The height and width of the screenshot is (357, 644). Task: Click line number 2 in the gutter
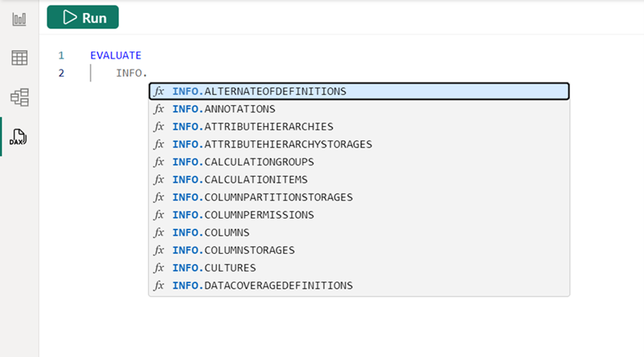pos(61,73)
